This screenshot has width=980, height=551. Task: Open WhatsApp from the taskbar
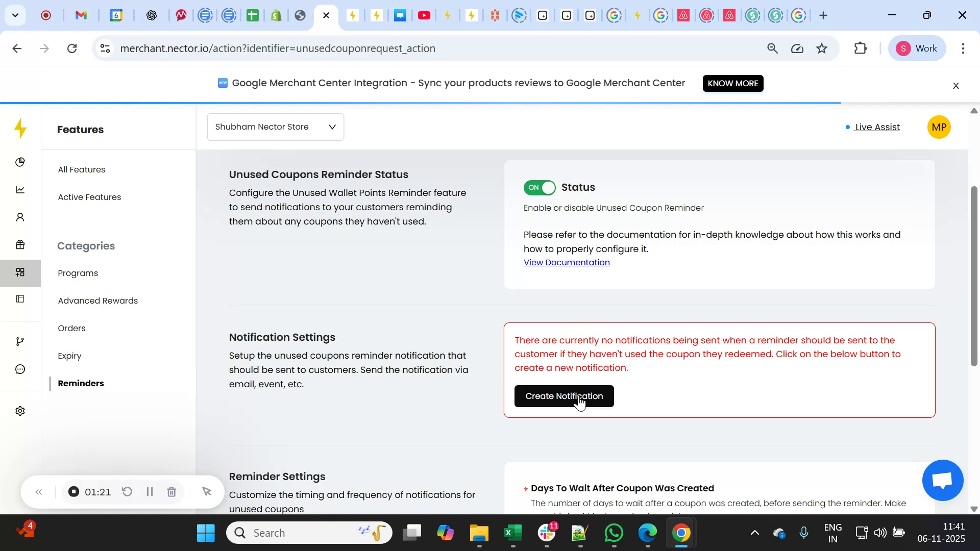[614, 532]
